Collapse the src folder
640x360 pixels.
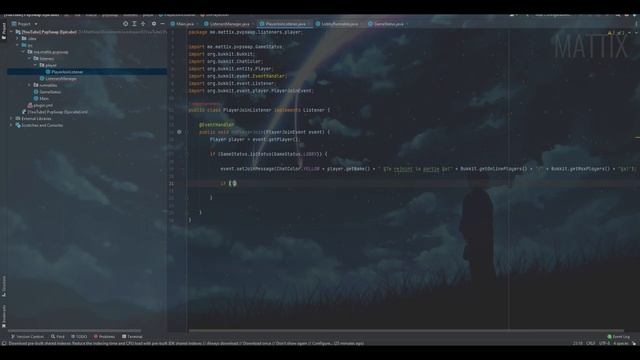pos(18,45)
